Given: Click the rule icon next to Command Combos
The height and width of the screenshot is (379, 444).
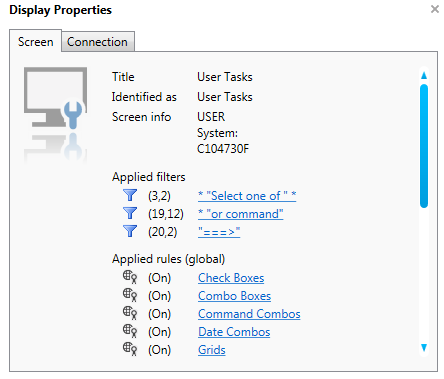Looking at the screenshot, I should click(x=130, y=313).
